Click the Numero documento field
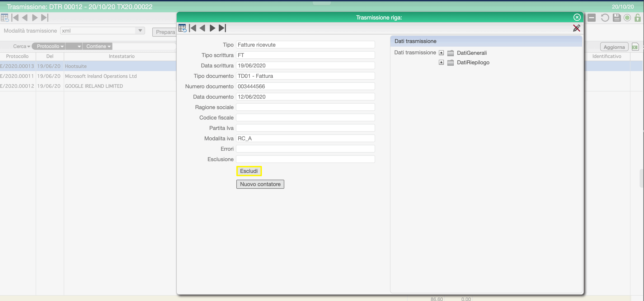 point(305,86)
